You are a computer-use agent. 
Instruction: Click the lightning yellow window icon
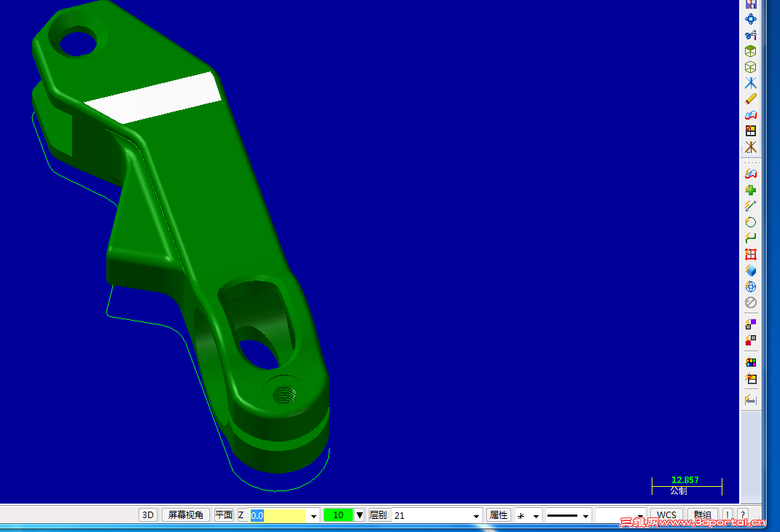click(x=751, y=378)
